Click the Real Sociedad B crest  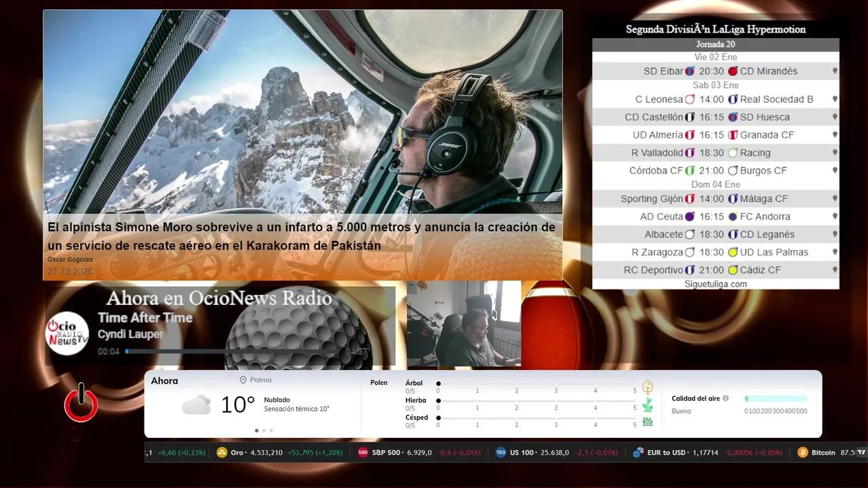(x=732, y=99)
